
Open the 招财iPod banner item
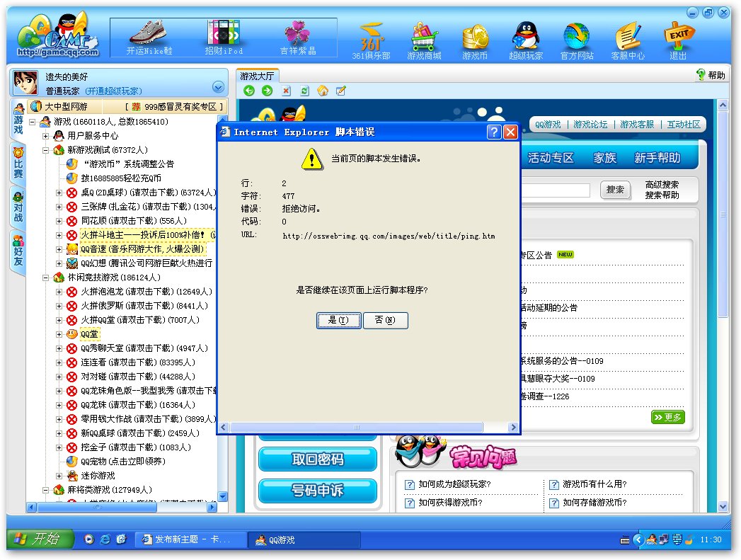pos(224,38)
